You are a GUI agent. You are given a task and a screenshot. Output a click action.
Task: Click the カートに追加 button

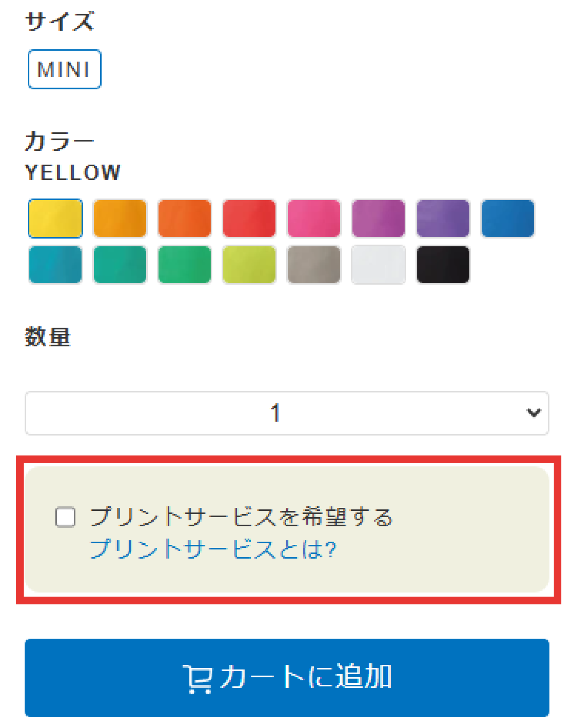(287, 677)
